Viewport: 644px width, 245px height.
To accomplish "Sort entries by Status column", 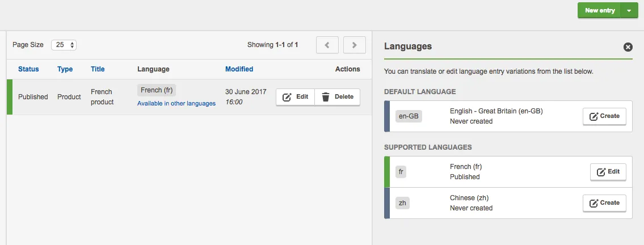I will [28, 69].
